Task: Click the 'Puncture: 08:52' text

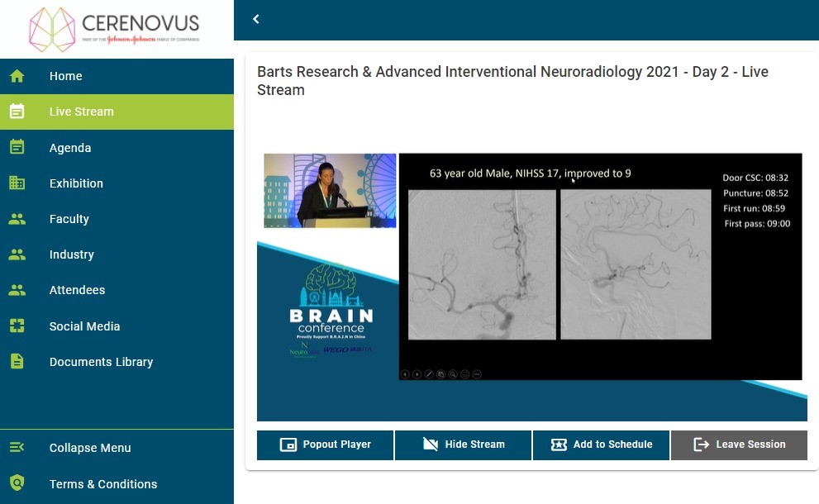Action: pyautogui.click(x=755, y=193)
